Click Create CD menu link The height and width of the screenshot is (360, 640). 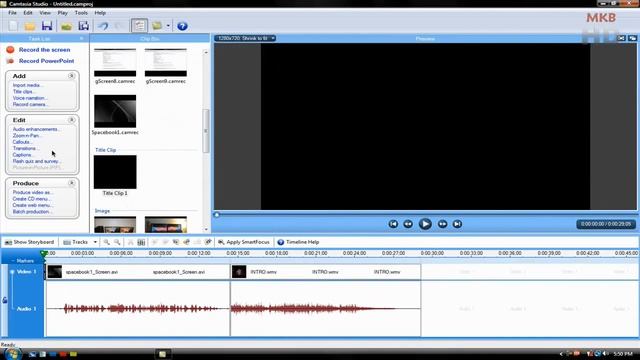(x=31, y=199)
